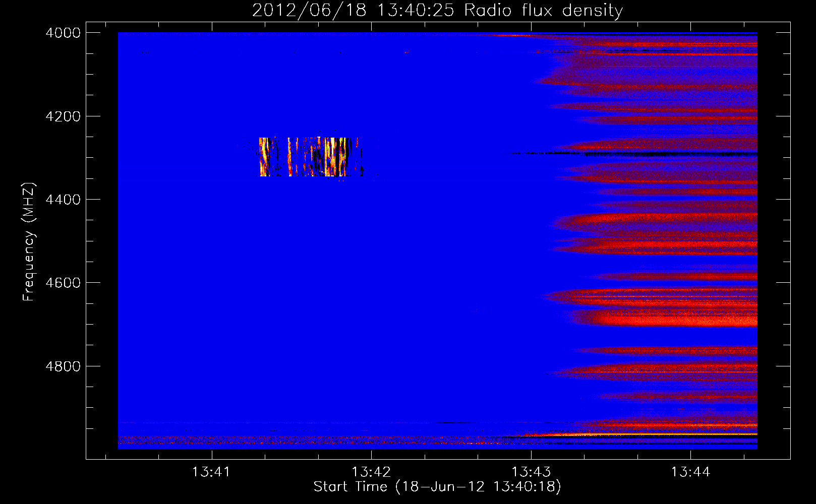The width and height of the screenshot is (816, 504).
Task: Click the 13:43 time tick label
Action: click(531, 472)
